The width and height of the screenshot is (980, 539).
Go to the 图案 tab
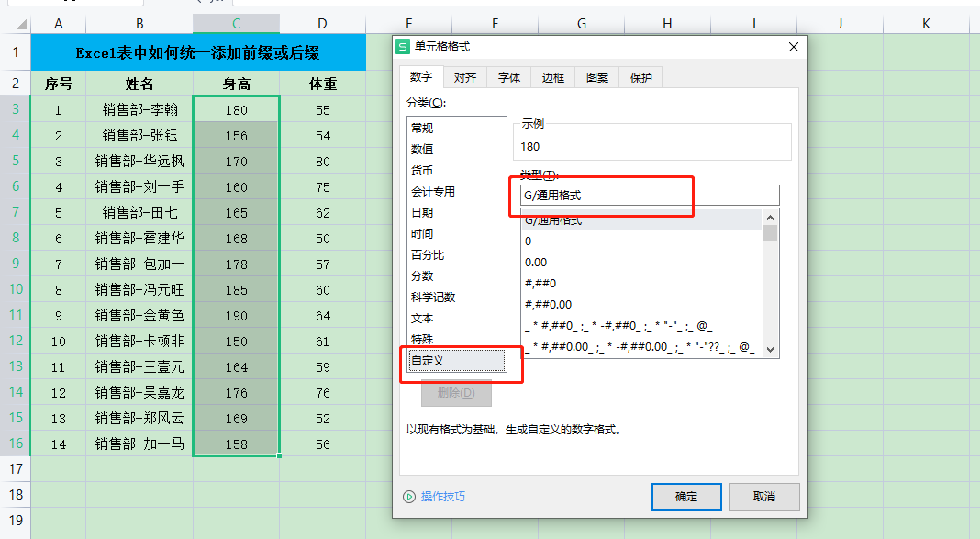pos(596,77)
